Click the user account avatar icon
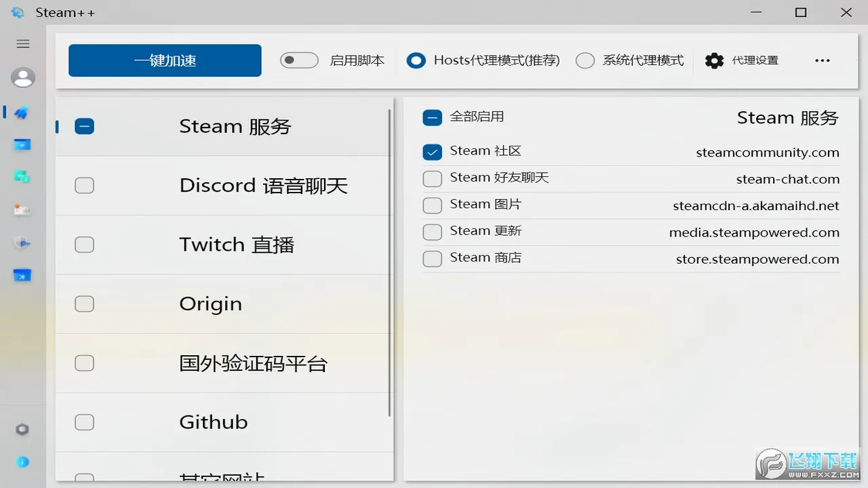 click(23, 78)
